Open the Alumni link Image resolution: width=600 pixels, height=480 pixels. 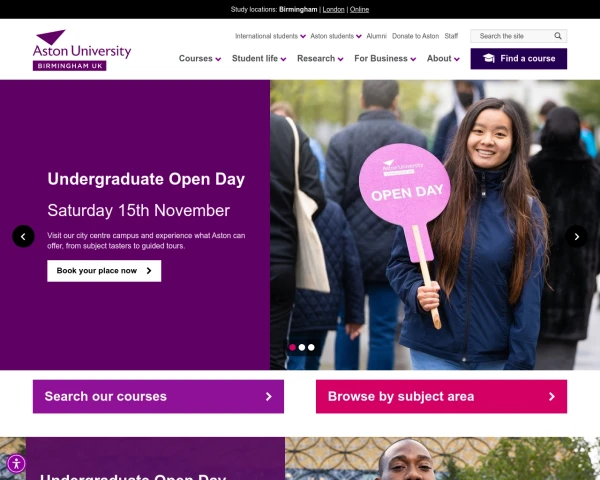377,36
